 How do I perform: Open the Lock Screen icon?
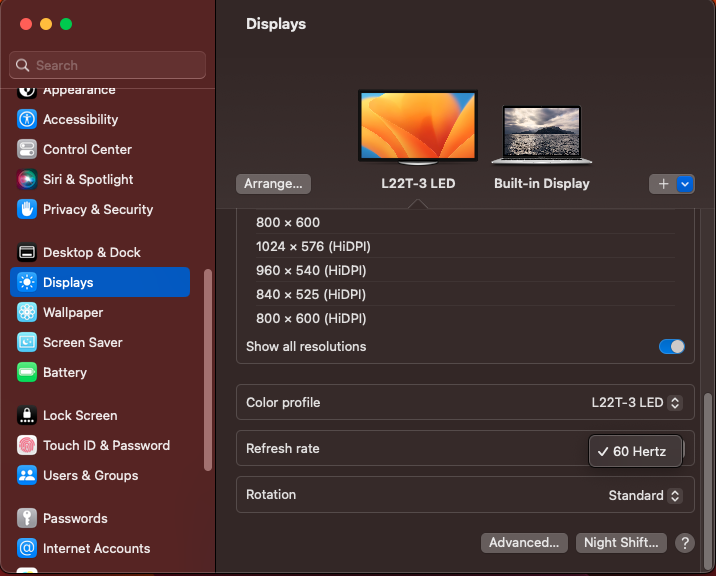[27, 415]
